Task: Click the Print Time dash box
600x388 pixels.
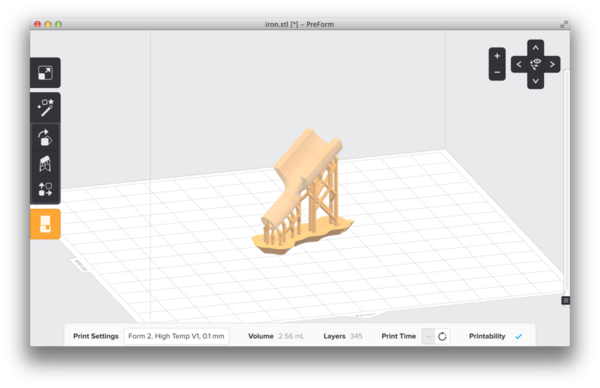Action: click(x=429, y=336)
